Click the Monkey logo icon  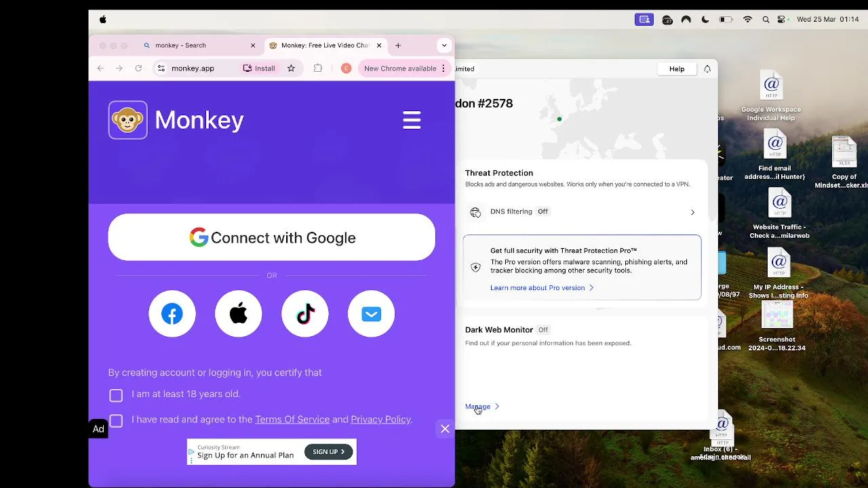point(127,120)
